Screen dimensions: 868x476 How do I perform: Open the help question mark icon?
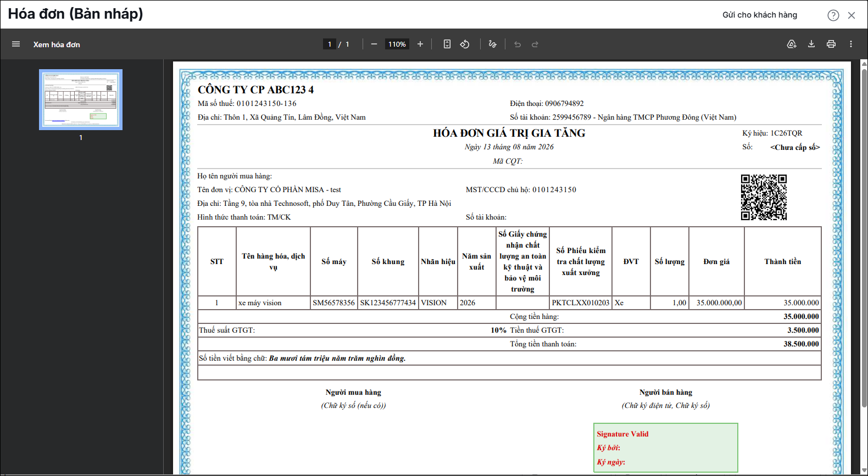833,15
